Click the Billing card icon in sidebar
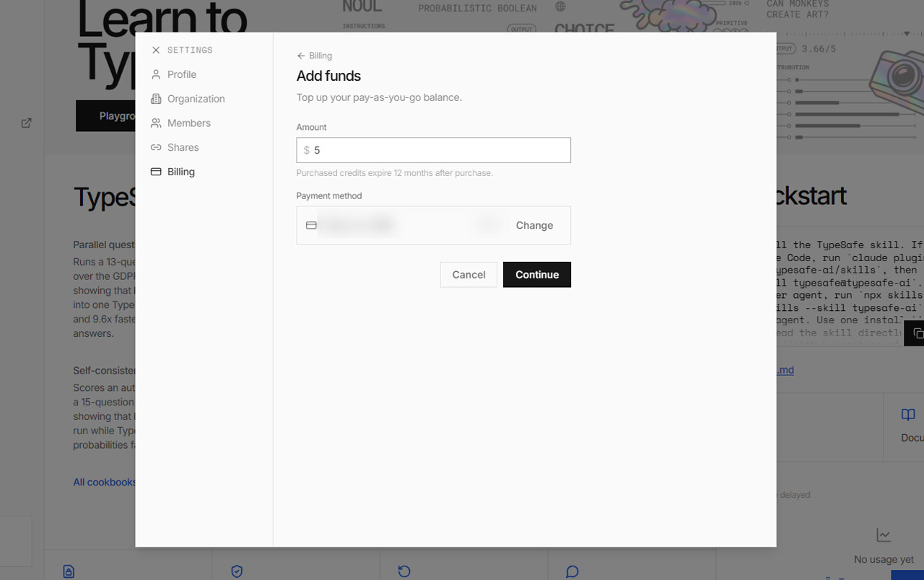Viewport: 924px width, 580px height. (156, 172)
